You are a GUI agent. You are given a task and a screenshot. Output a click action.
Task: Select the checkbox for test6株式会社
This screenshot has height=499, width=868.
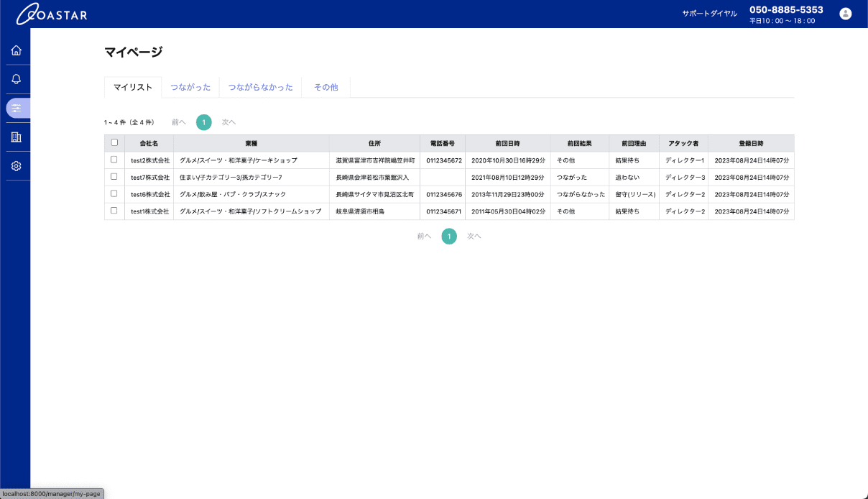click(114, 193)
